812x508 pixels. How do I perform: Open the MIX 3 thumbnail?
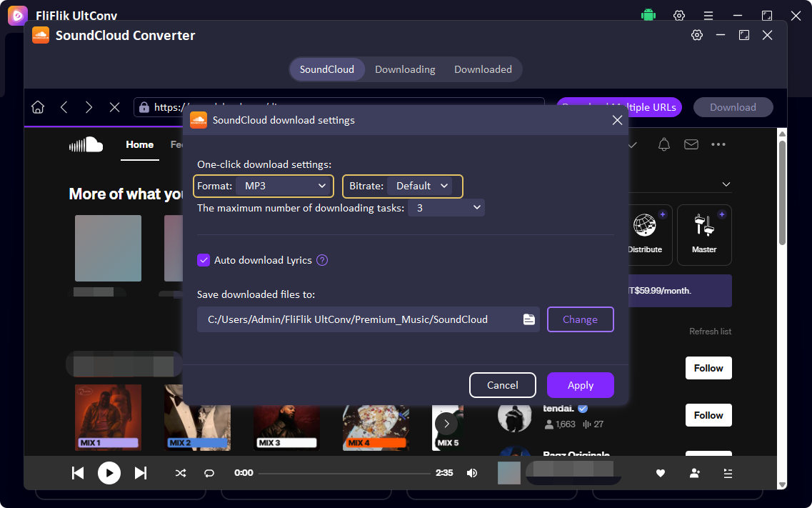[x=286, y=428]
